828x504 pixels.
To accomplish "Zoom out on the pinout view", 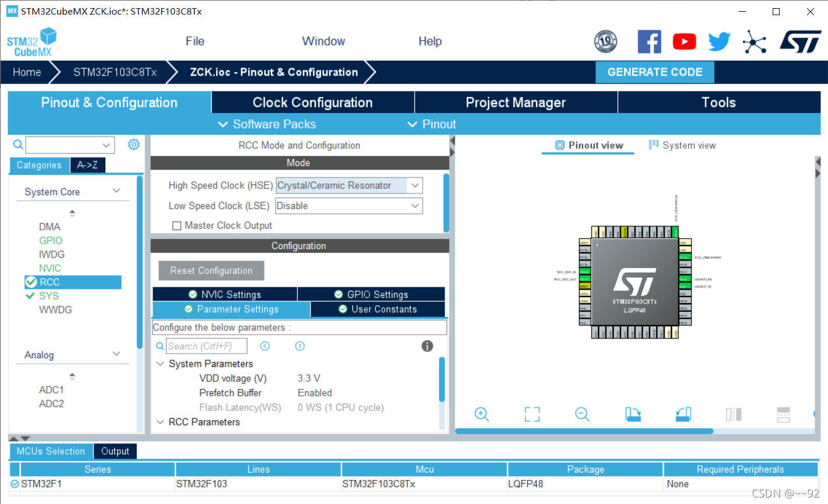I will coord(582,414).
